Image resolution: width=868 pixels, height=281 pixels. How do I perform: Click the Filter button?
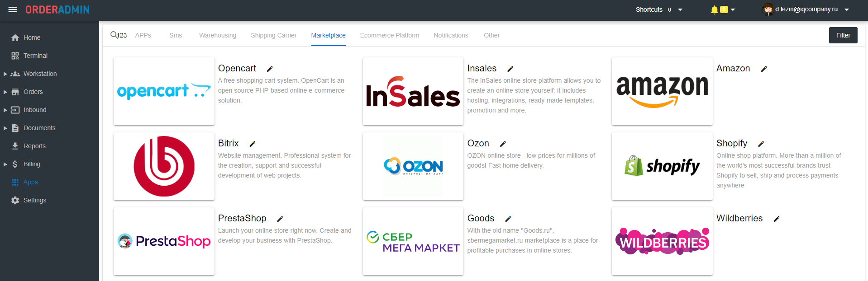tap(843, 35)
